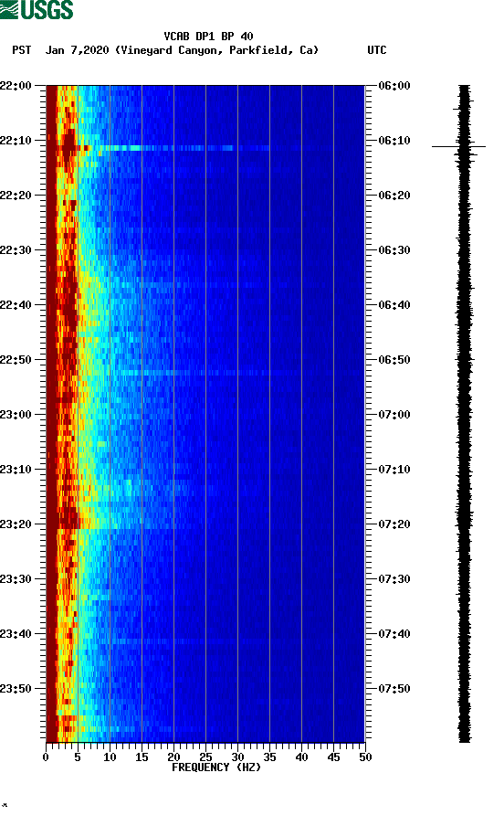Click the 15 Hz frequency axis label
The image size is (504, 815).
click(x=142, y=757)
